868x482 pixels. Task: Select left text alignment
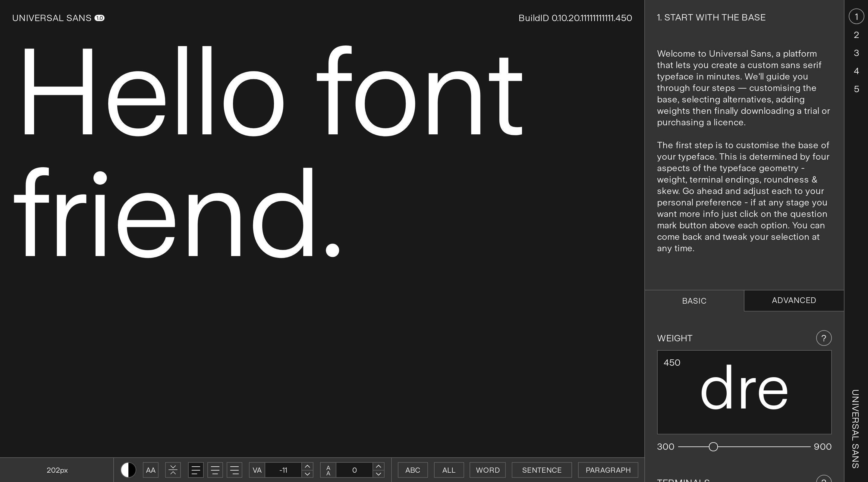click(x=196, y=470)
